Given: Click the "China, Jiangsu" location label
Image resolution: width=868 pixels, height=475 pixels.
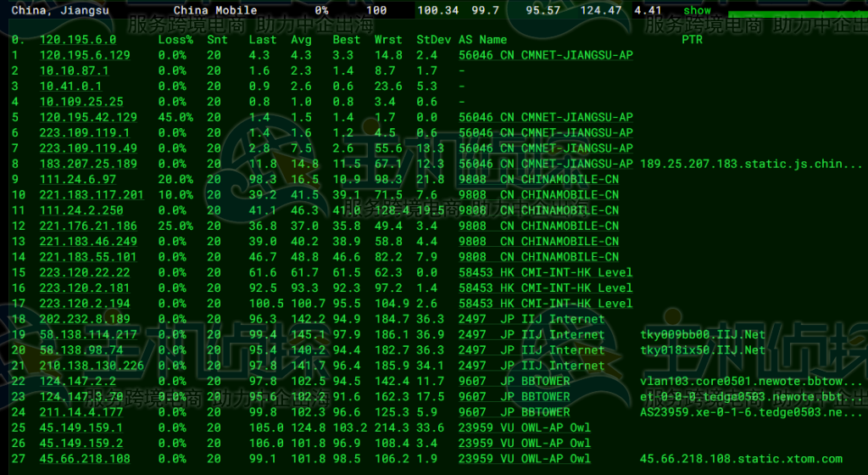Looking at the screenshot, I should (x=59, y=10).
